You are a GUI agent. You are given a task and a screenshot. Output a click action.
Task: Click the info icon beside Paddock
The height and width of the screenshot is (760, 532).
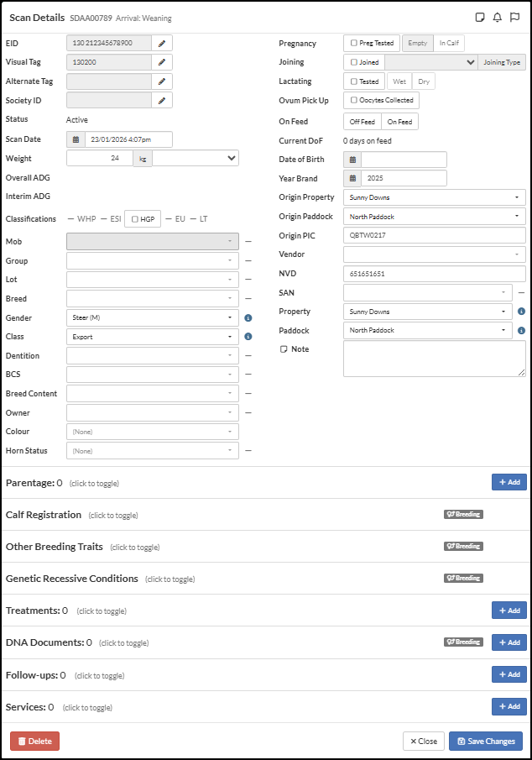click(x=521, y=331)
